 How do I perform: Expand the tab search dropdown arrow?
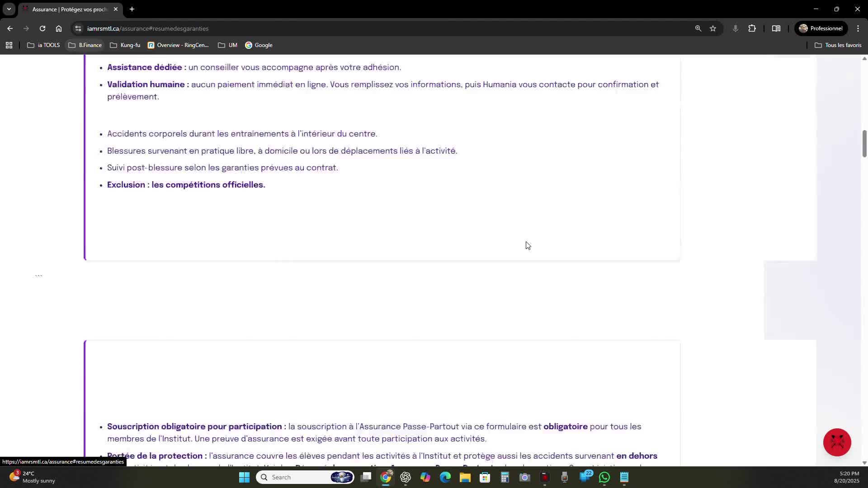pos(9,9)
